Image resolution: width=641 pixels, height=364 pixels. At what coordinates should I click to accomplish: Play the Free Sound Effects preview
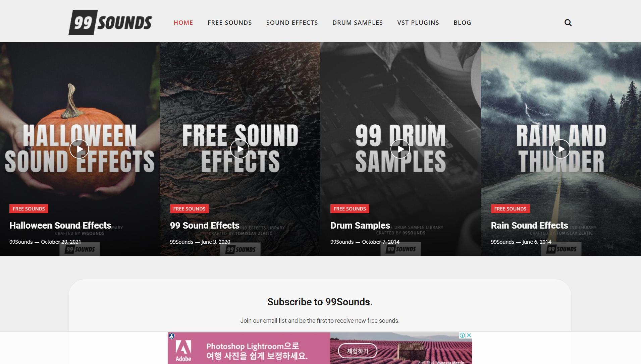(x=240, y=149)
